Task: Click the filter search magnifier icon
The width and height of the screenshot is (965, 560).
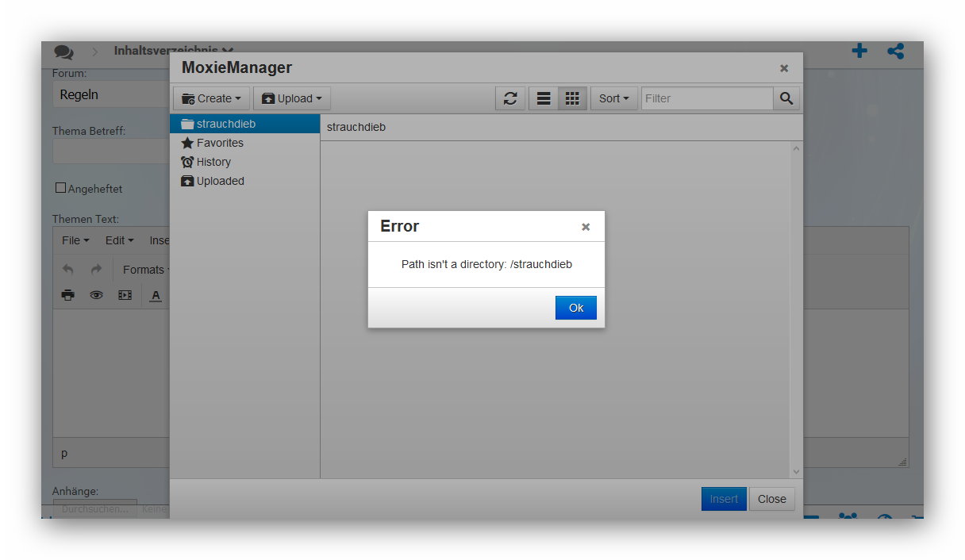Action: tap(786, 98)
